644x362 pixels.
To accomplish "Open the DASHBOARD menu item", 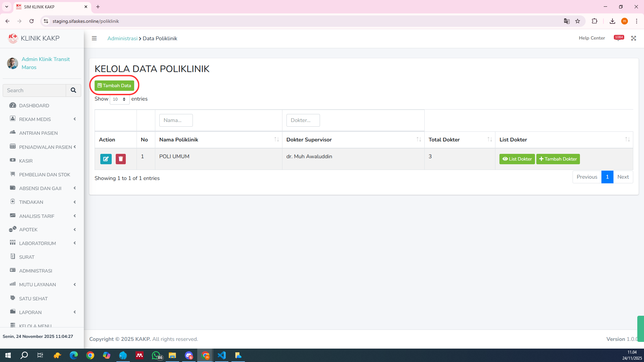I will click(34, 106).
